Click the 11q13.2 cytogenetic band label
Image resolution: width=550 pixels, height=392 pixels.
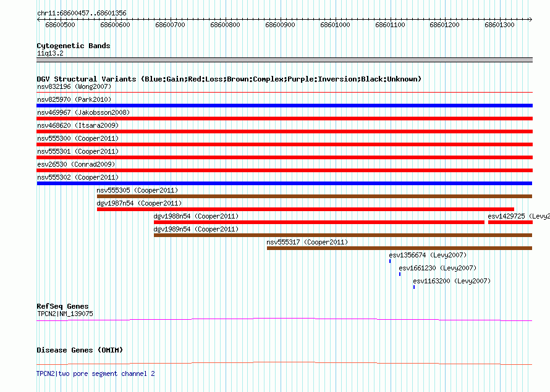(50, 53)
